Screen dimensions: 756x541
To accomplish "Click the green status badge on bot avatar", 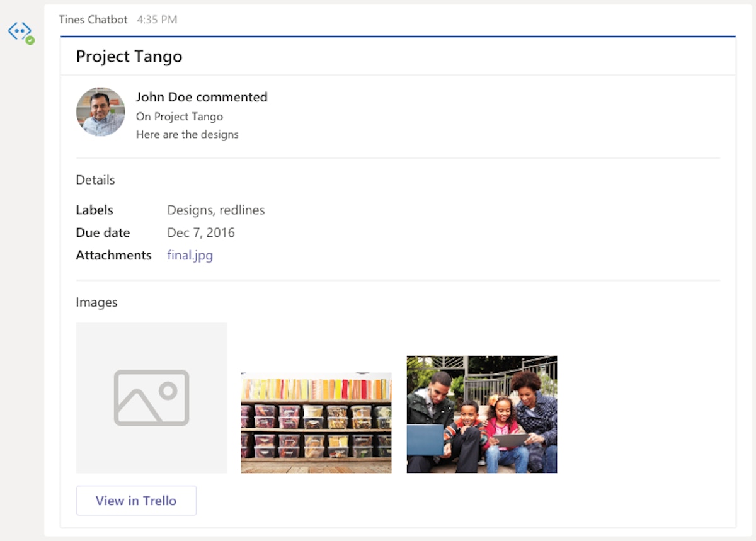I will click(30, 40).
